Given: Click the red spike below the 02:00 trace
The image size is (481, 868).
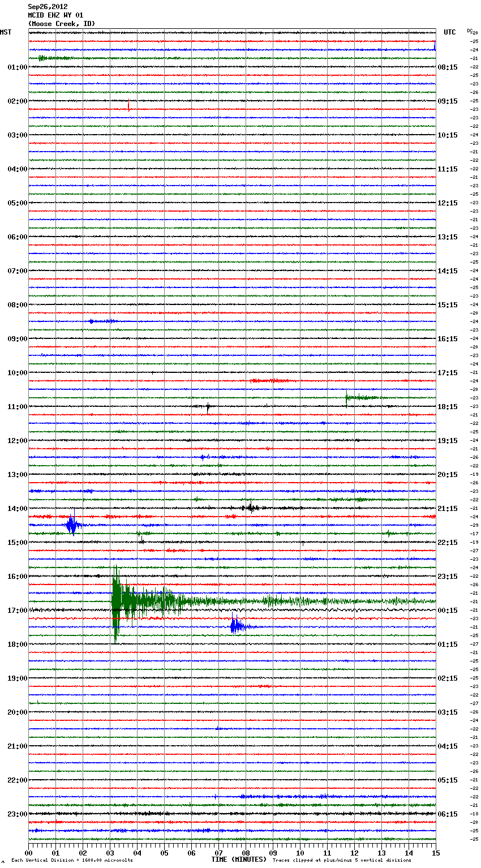Looking at the screenshot, I should 128,106.
